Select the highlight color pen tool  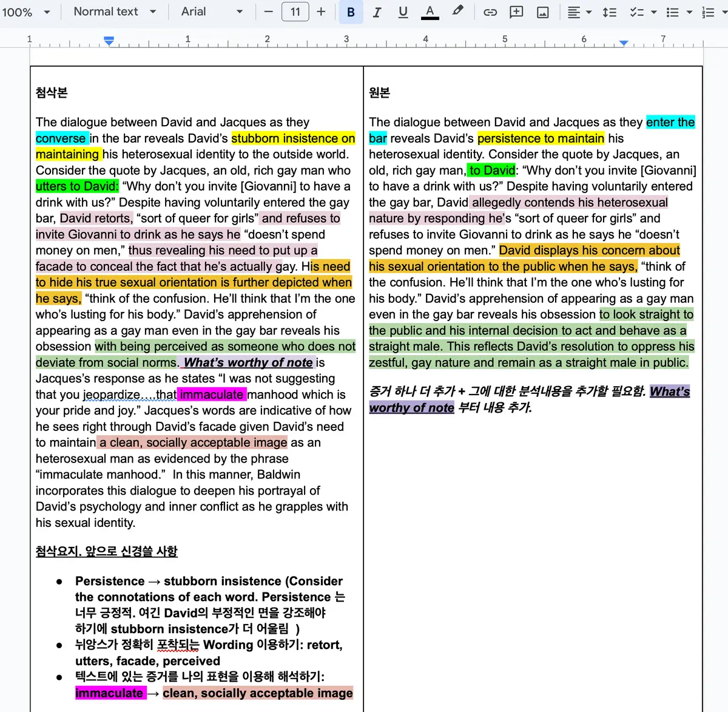click(457, 11)
